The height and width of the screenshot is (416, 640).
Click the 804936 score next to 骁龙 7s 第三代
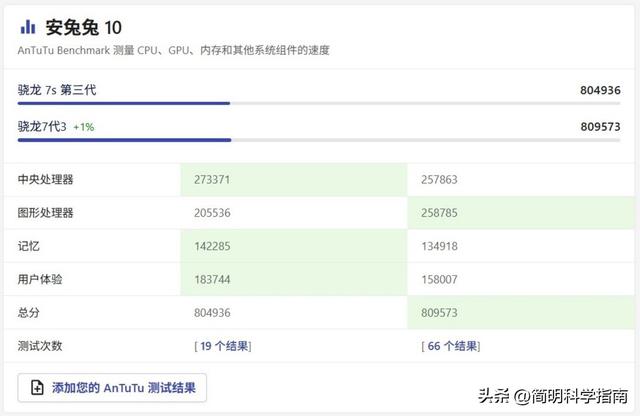[x=600, y=90]
